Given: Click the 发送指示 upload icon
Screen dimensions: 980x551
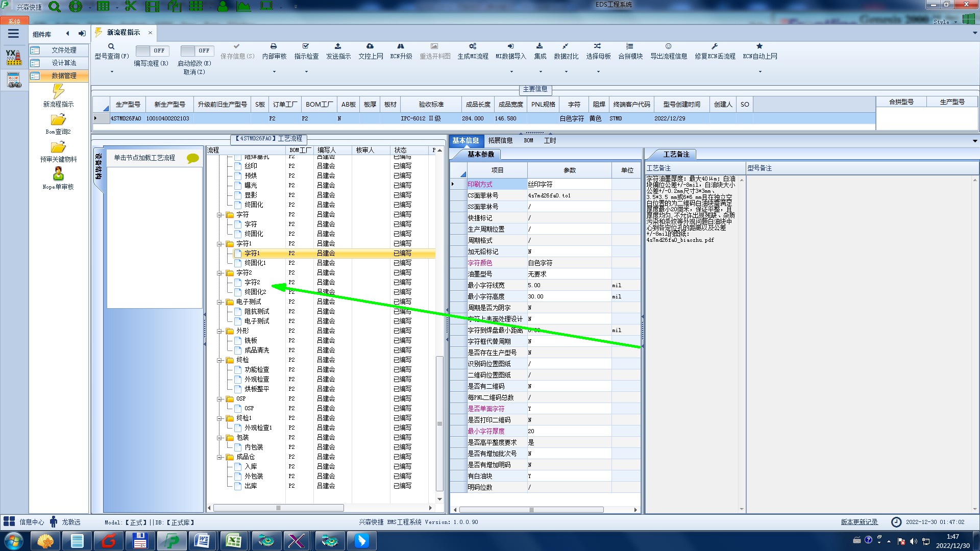Looking at the screenshot, I should point(338,46).
